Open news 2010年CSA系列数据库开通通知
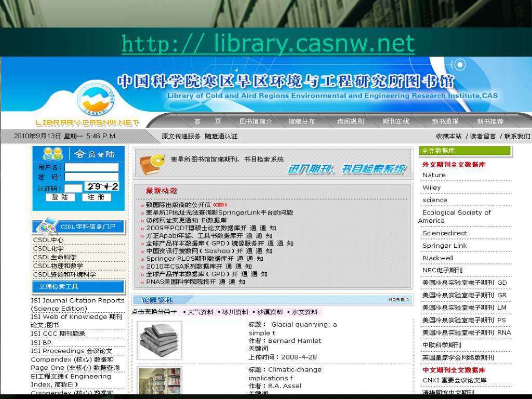The height and width of the screenshot is (399, 532). 199,267
